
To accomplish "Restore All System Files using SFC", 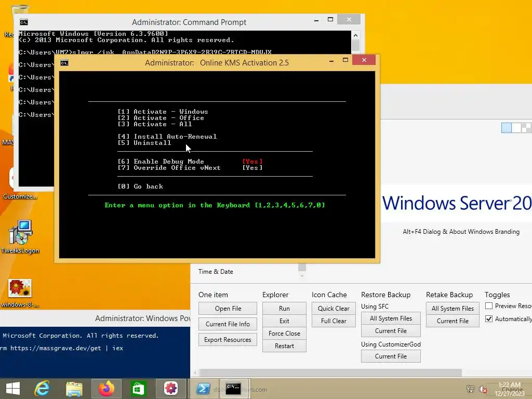I will (391, 318).
